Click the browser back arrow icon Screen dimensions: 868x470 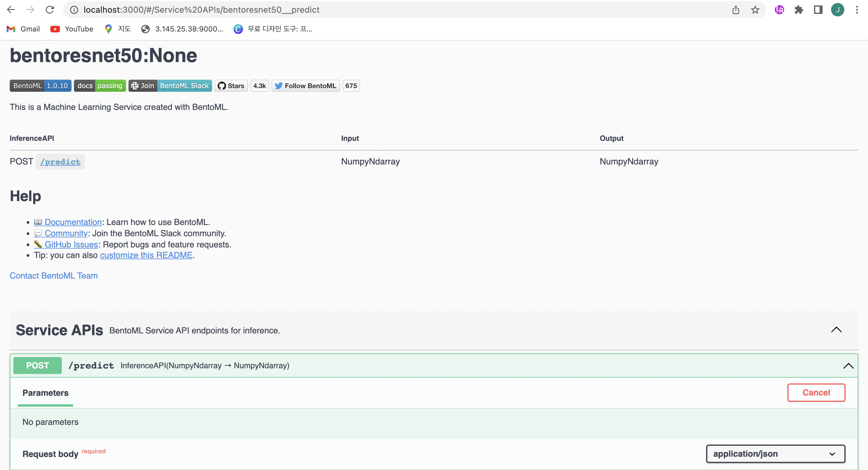11,10
